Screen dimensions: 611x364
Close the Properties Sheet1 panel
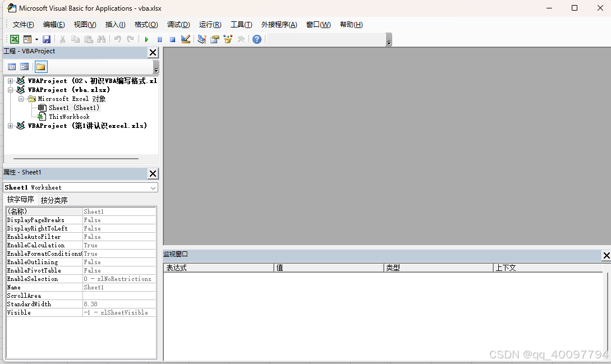153,173
